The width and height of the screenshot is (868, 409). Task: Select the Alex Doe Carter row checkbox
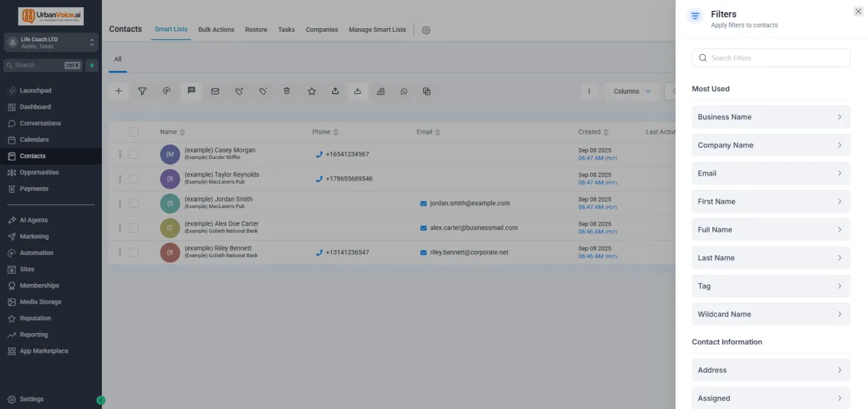pos(133,228)
